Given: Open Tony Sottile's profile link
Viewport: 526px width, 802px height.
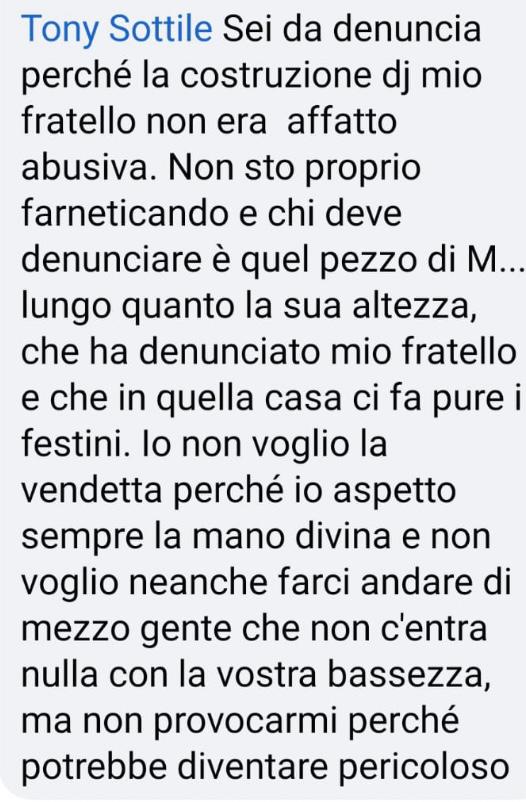Looking at the screenshot, I should click(117, 30).
